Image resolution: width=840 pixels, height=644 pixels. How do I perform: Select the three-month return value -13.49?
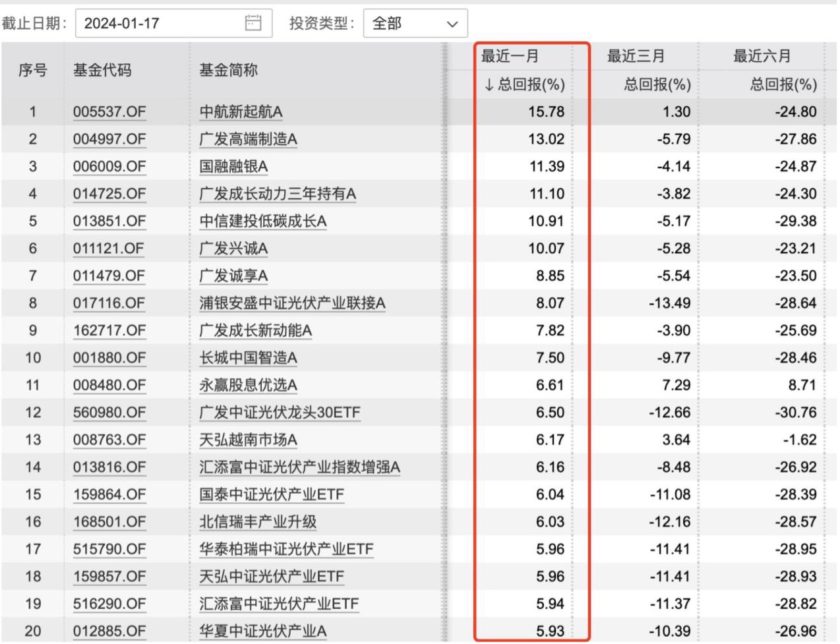click(669, 303)
